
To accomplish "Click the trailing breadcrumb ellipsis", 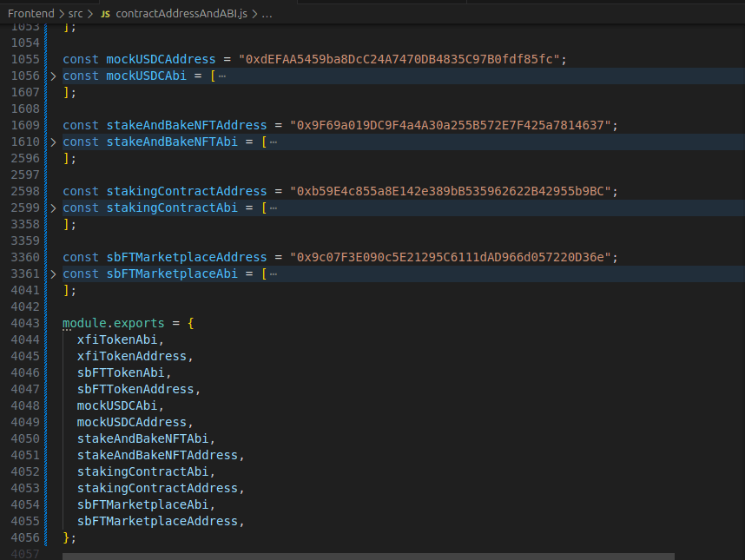I will tap(267, 15).
